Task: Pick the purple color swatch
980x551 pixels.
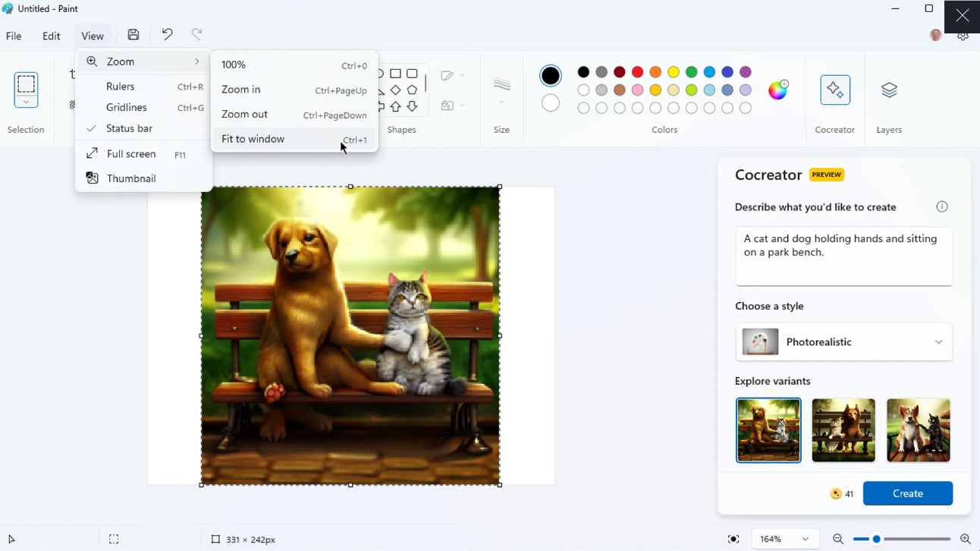Action: coord(746,72)
